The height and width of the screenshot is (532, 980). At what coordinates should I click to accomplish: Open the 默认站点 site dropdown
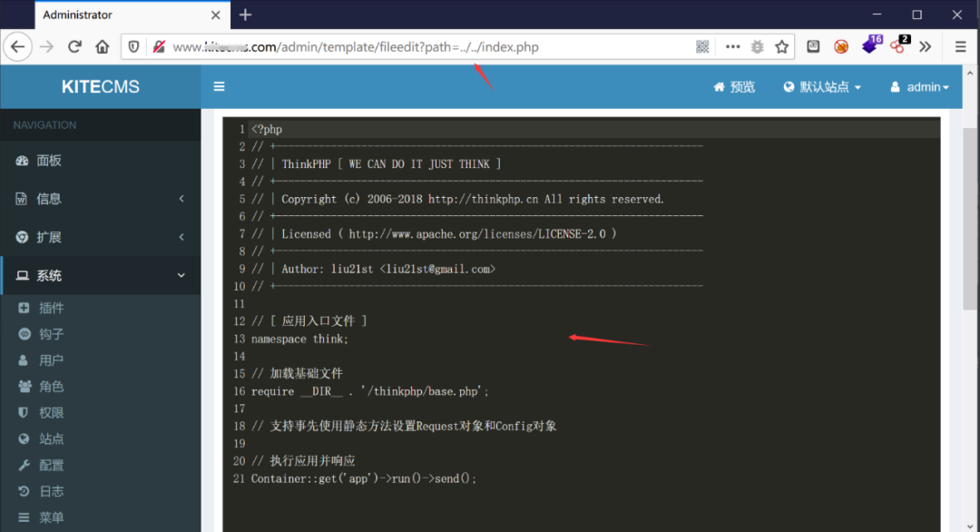(x=822, y=87)
